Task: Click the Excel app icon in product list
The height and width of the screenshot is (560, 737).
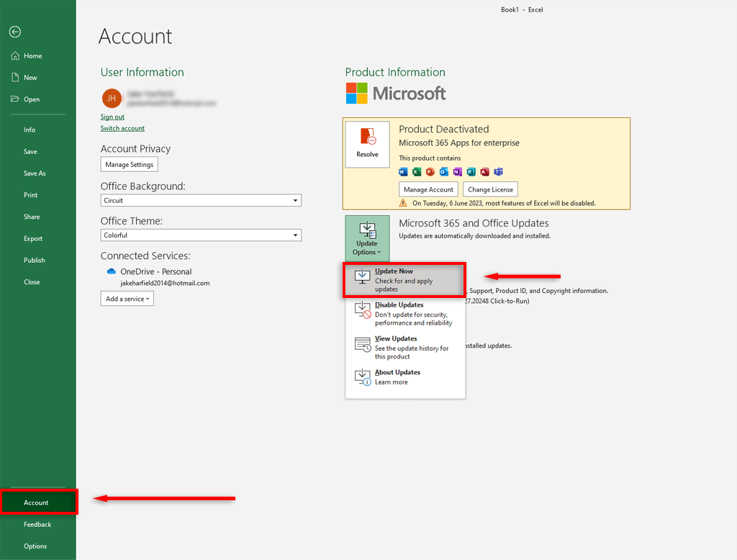Action: click(x=417, y=171)
